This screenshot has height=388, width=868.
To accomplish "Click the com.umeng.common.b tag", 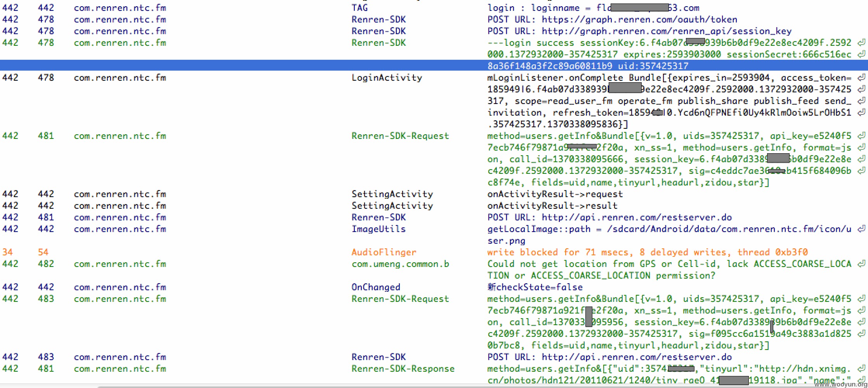I will (400, 264).
